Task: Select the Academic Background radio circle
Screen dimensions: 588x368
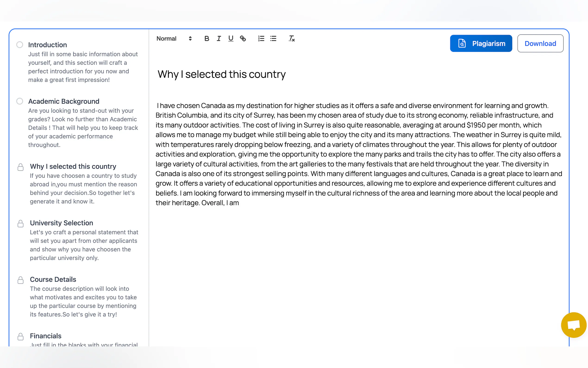Action: (20, 101)
